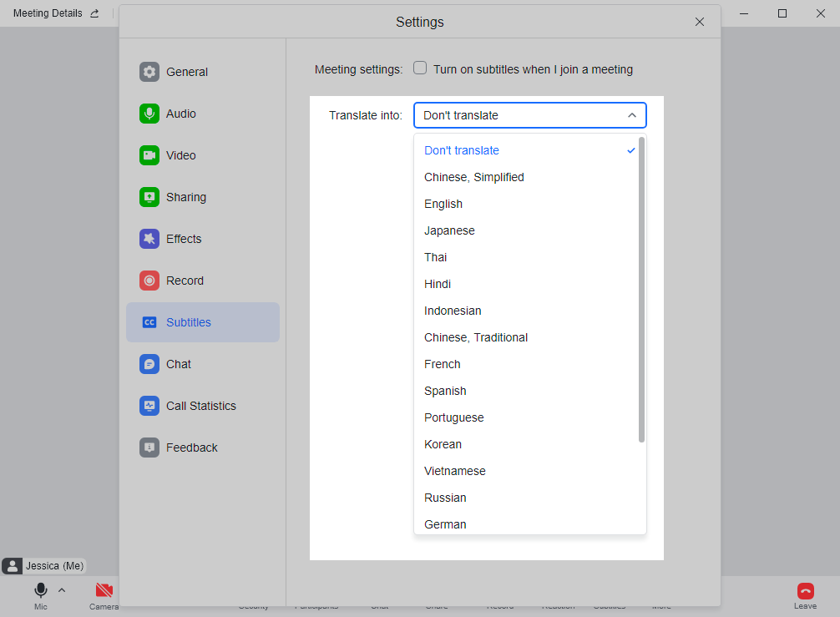
Task: Select Japanese as translation language
Action: [x=449, y=230]
